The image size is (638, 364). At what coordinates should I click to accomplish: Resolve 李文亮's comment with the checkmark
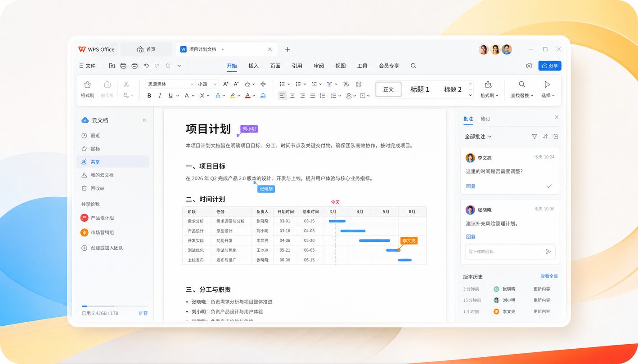click(x=549, y=186)
